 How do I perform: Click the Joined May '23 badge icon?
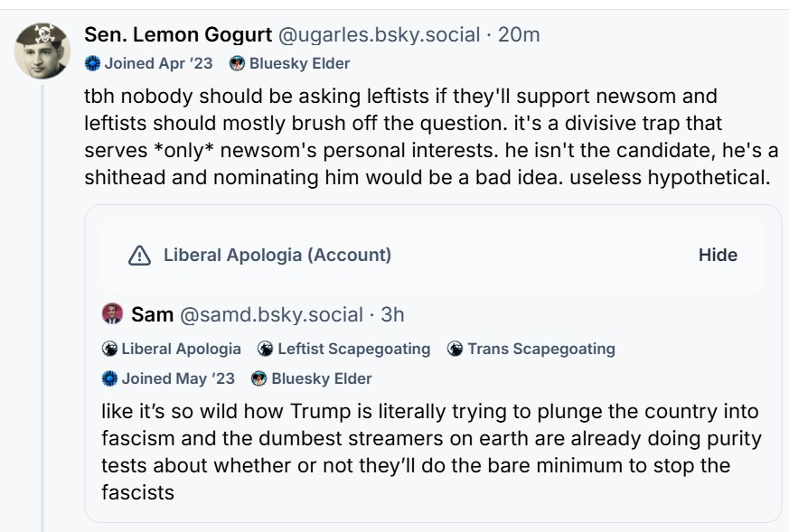point(109,378)
